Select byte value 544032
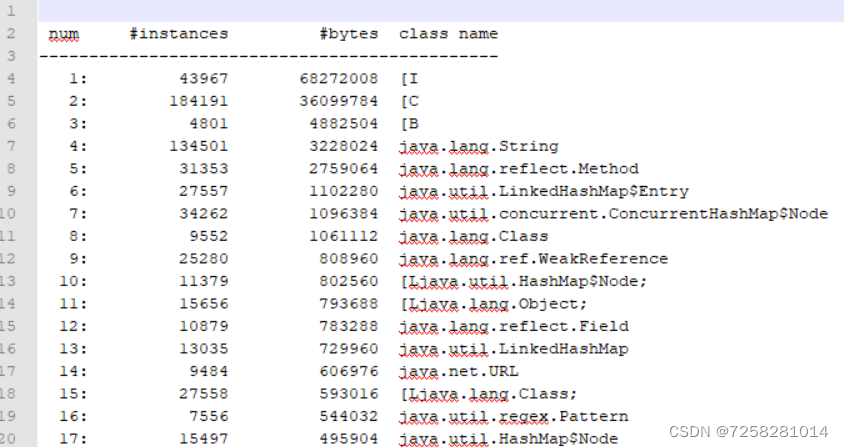 (348, 417)
